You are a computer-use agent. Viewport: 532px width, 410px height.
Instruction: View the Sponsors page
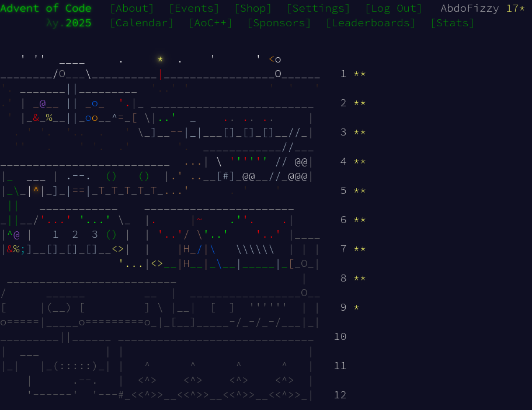pyautogui.click(x=279, y=23)
